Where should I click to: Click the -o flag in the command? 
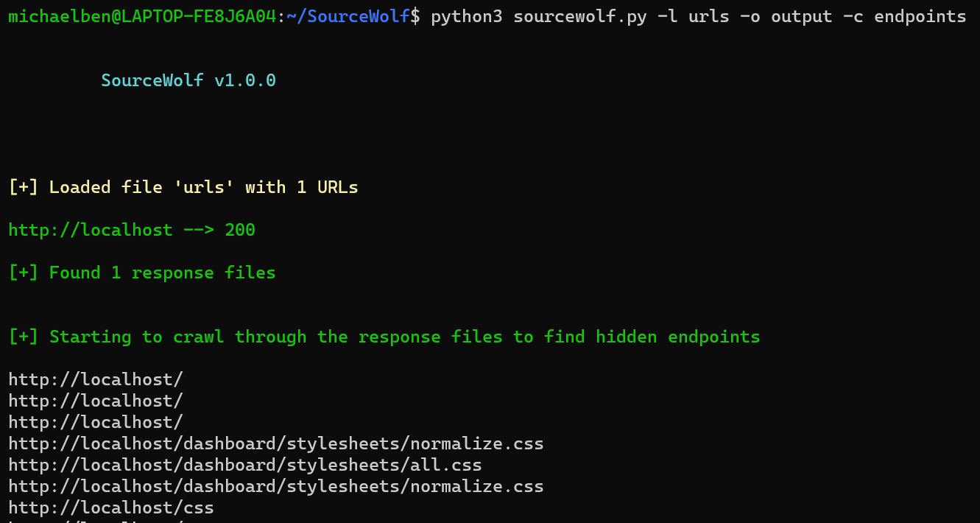750,16
